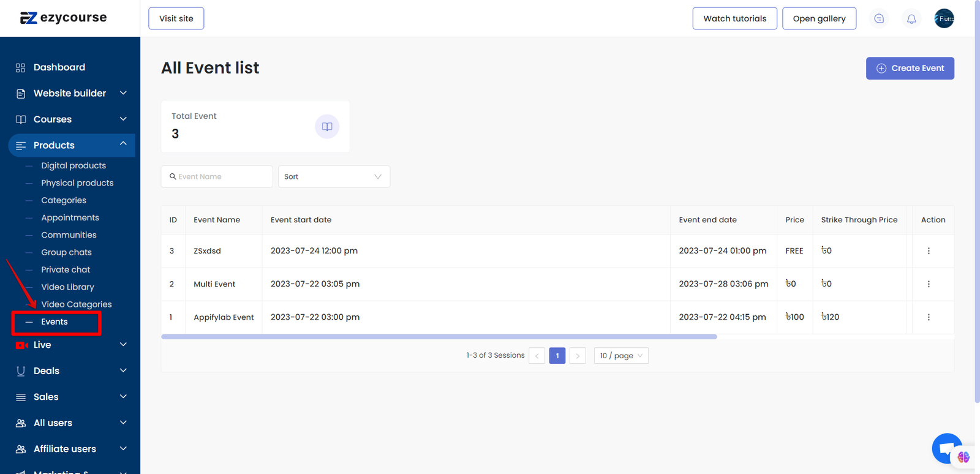Image resolution: width=980 pixels, height=474 pixels.
Task: Open action menu for Multi Event row
Action: point(929,284)
